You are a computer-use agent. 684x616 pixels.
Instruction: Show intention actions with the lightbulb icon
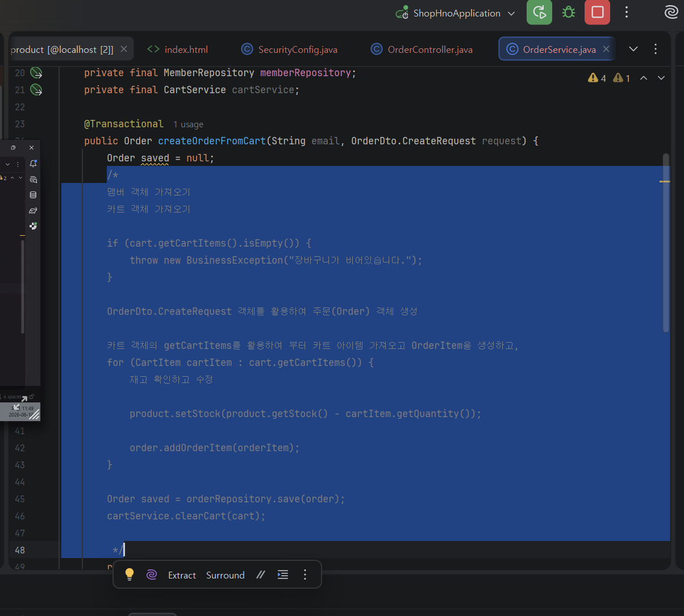pos(130,575)
